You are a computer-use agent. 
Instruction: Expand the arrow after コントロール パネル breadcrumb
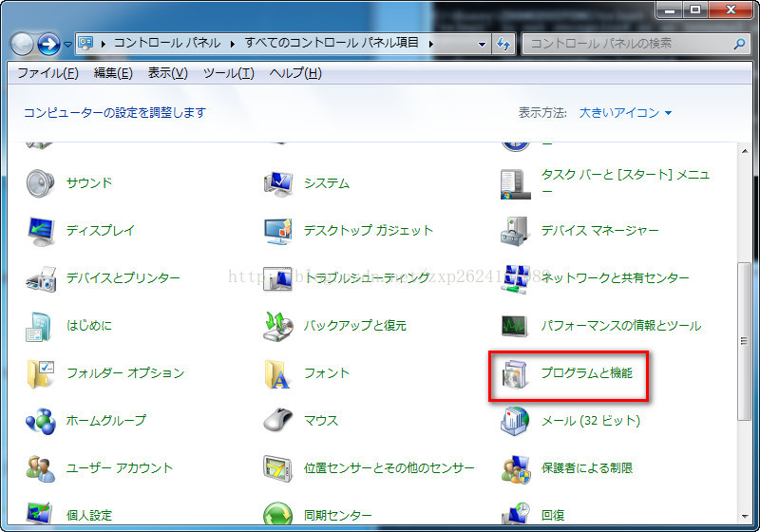[233, 44]
